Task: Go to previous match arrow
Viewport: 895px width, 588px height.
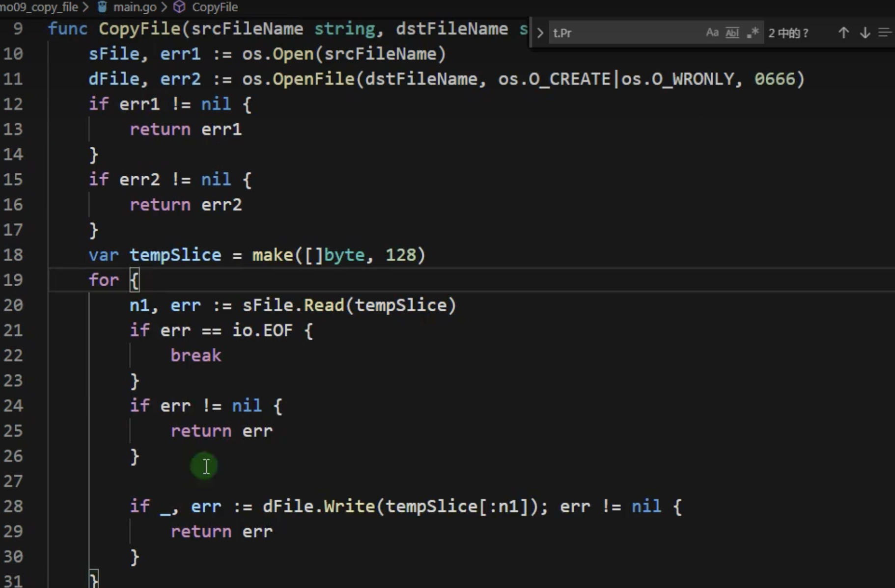Action: coord(843,33)
